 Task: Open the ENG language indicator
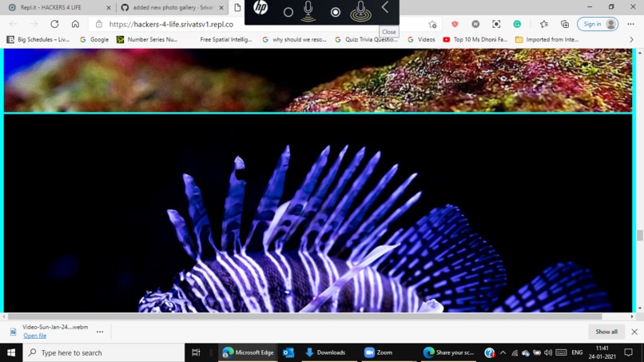point(577,352)
